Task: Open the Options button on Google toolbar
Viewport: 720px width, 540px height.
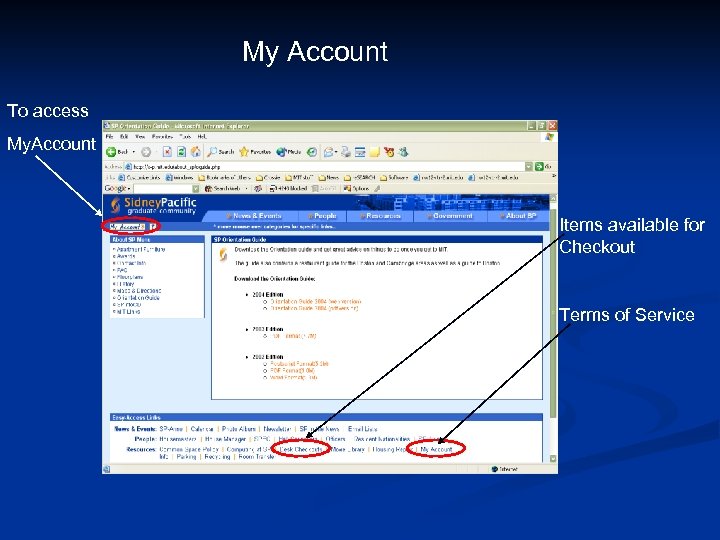Action: [356, 188]
